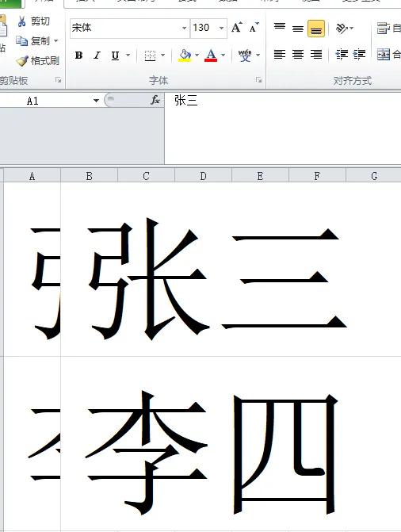Select the Format Painter (格式刷)
The image size is (401, 532).
coord(38,61)
